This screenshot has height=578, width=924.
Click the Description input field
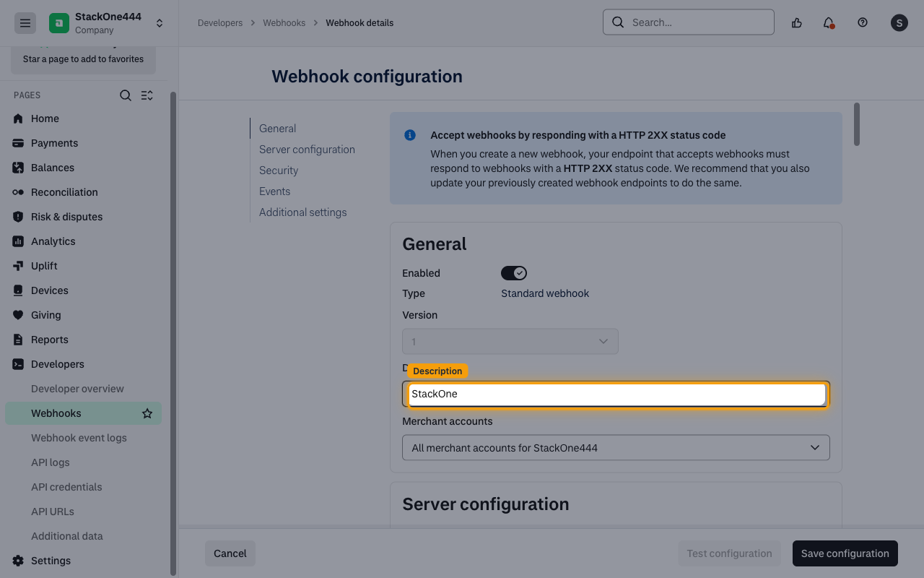click(616, 394)
